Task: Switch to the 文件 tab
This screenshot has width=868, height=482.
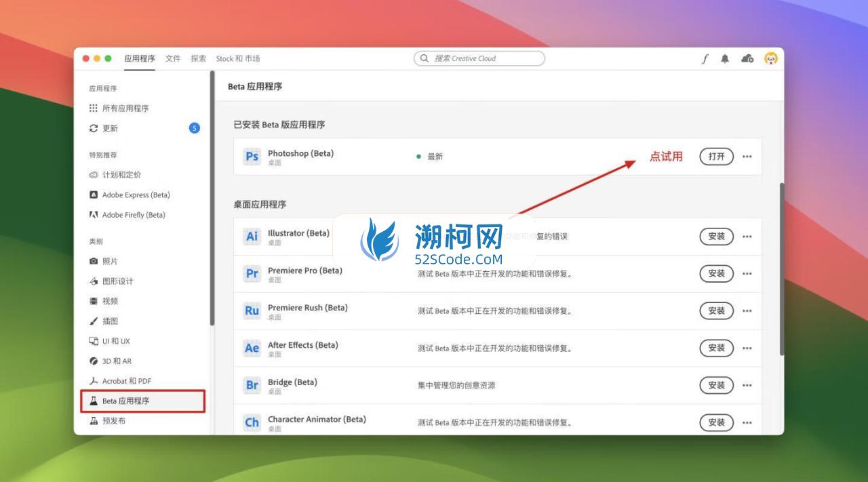Action: pyautogui.click(x=173, y=59)
